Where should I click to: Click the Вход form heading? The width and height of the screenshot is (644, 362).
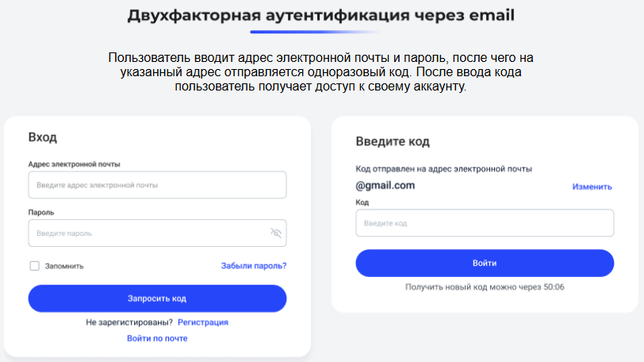43,137
